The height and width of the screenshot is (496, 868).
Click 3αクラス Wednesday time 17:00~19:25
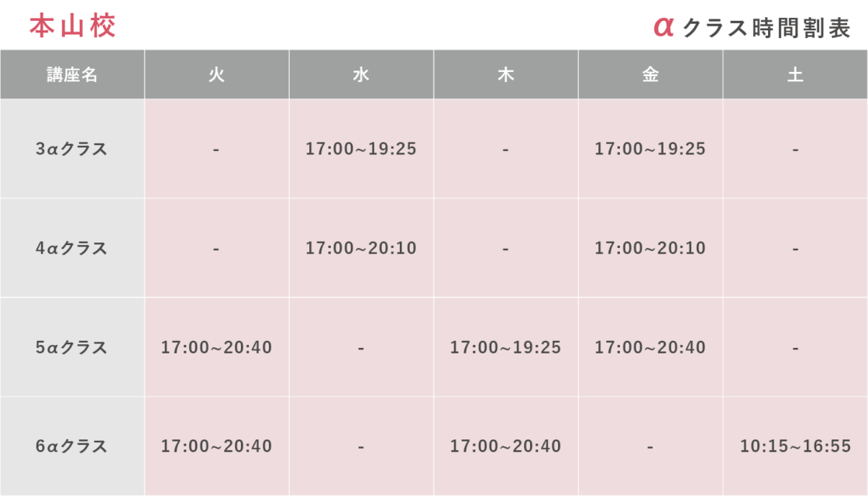(361, 149)
